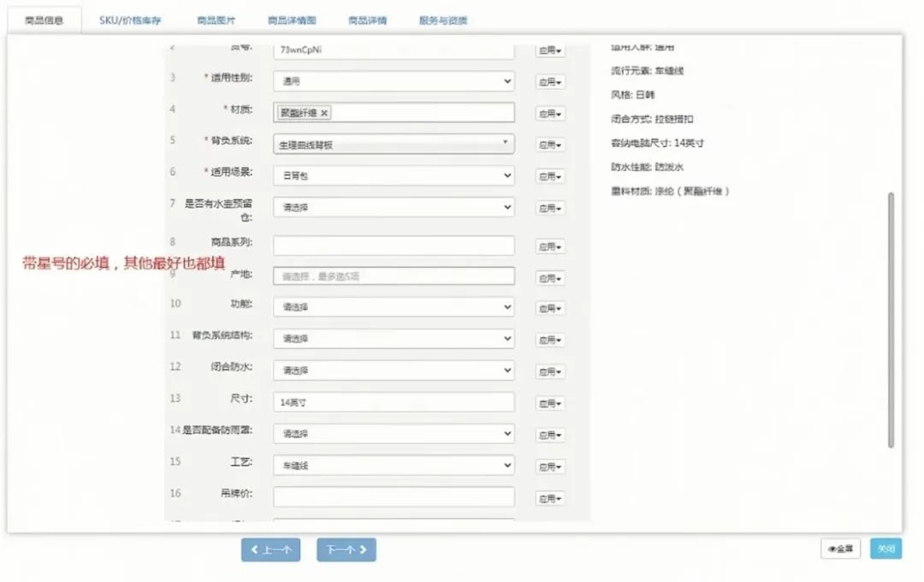Click the 下一个 button
This screenshot has height=582, width=924.
[346, 549]
